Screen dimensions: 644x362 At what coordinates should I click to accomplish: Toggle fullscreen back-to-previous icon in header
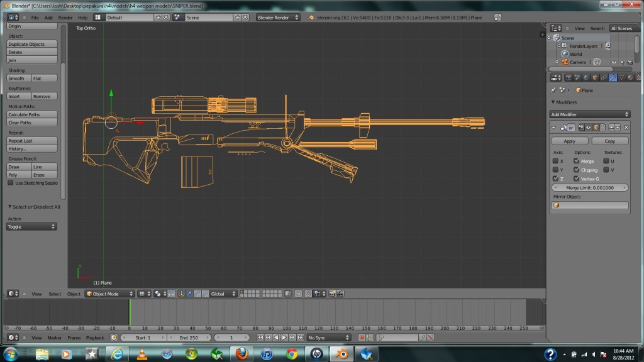(497, 17)
